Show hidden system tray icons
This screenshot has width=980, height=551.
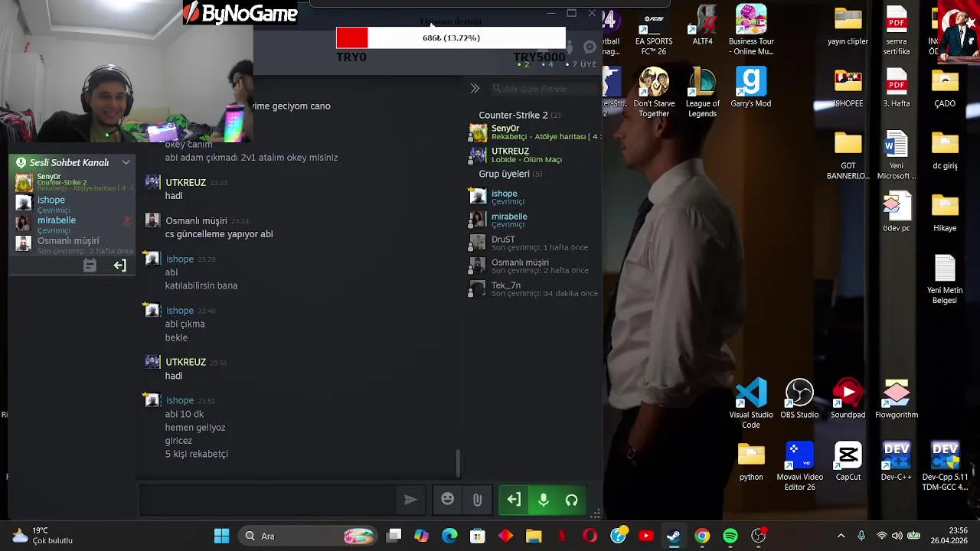pos(841,536)
